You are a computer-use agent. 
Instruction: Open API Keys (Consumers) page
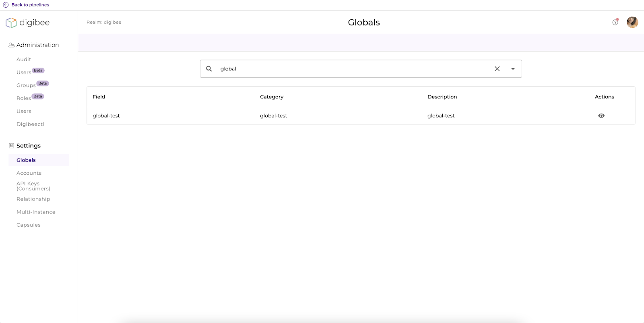point(33,186)
